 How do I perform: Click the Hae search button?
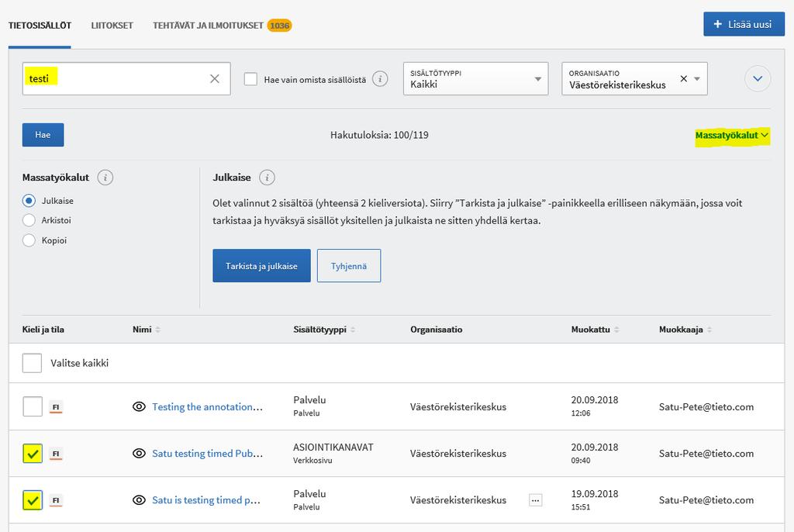43,135
